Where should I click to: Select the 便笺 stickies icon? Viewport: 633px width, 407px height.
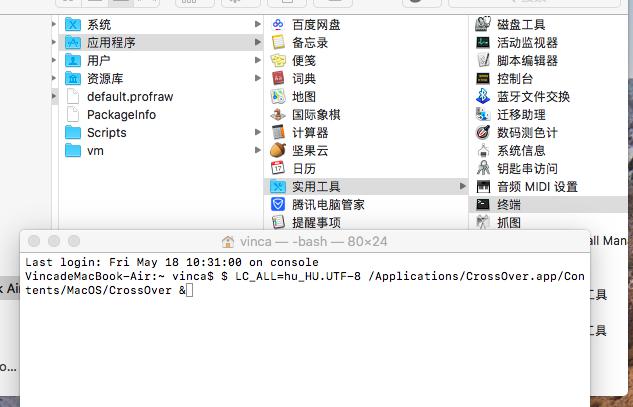pyautogui.click(x=278, y=61)
